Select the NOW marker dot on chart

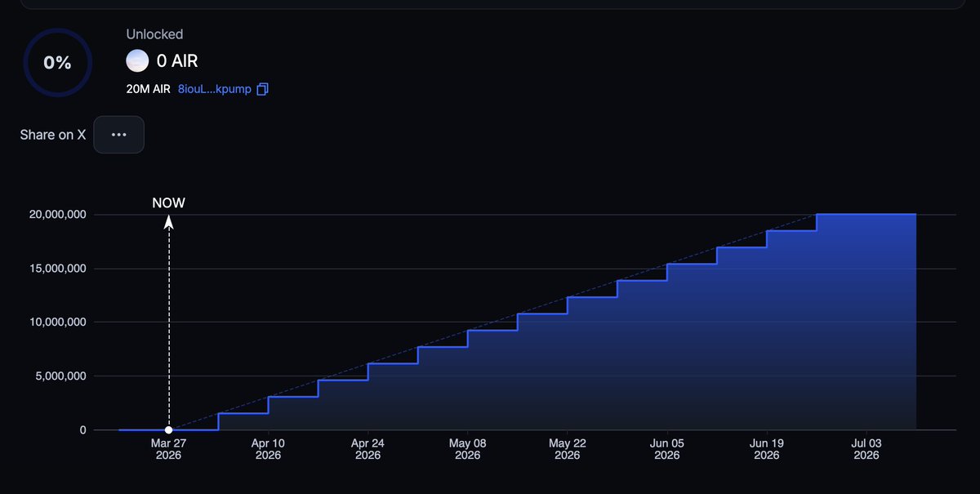(x=168, y=429)
